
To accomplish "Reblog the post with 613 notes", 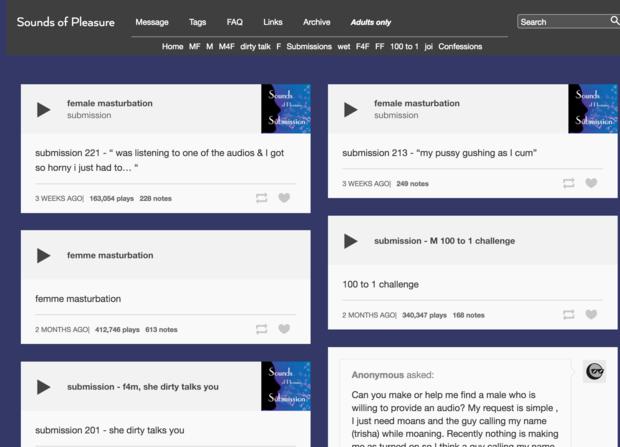I will click(261, 329).
